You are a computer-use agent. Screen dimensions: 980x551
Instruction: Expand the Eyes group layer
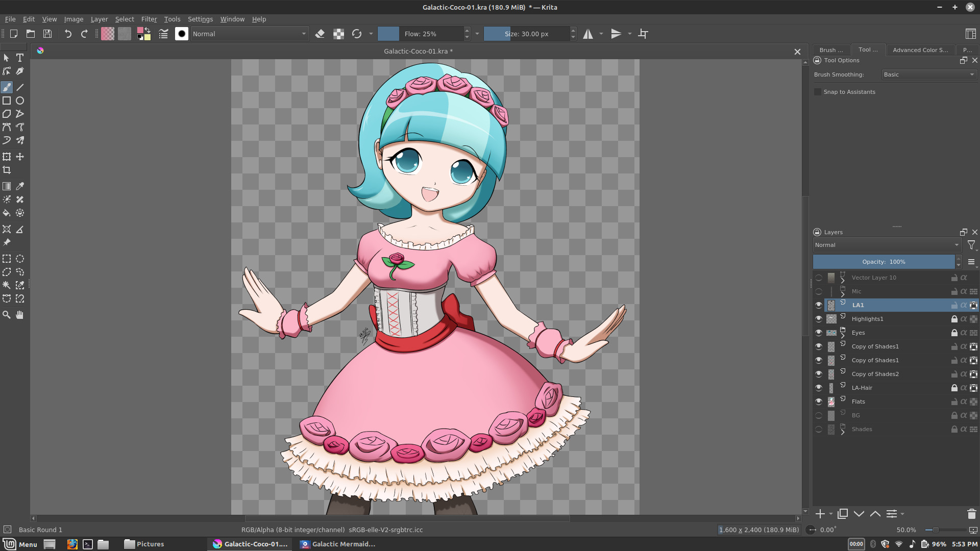[x=843, y=336]
